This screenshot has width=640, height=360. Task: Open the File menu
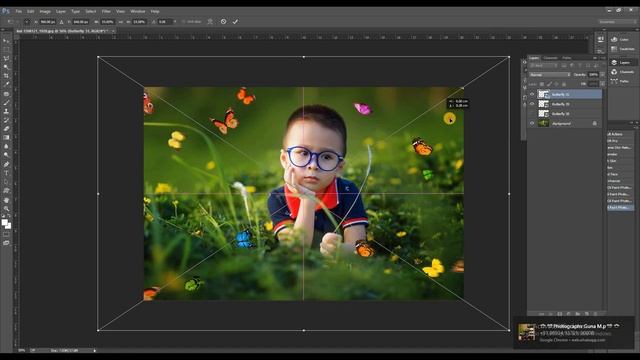tap(19, 11)
